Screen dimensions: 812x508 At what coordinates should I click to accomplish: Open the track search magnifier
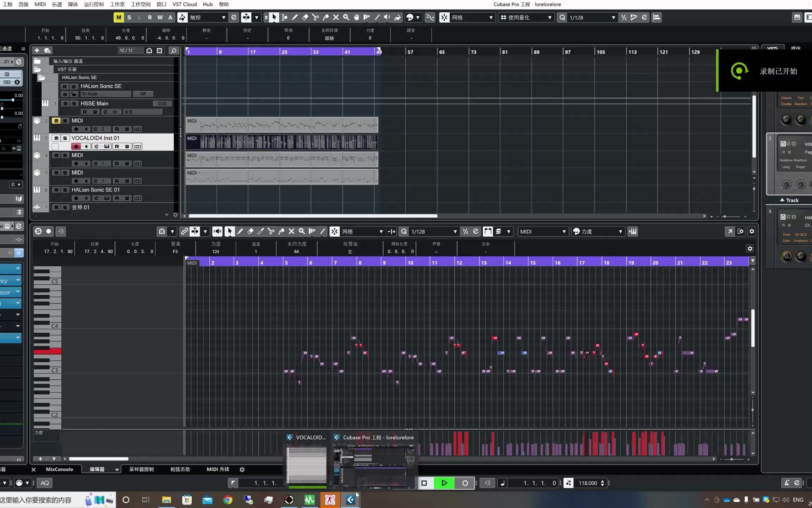point(173,50)
